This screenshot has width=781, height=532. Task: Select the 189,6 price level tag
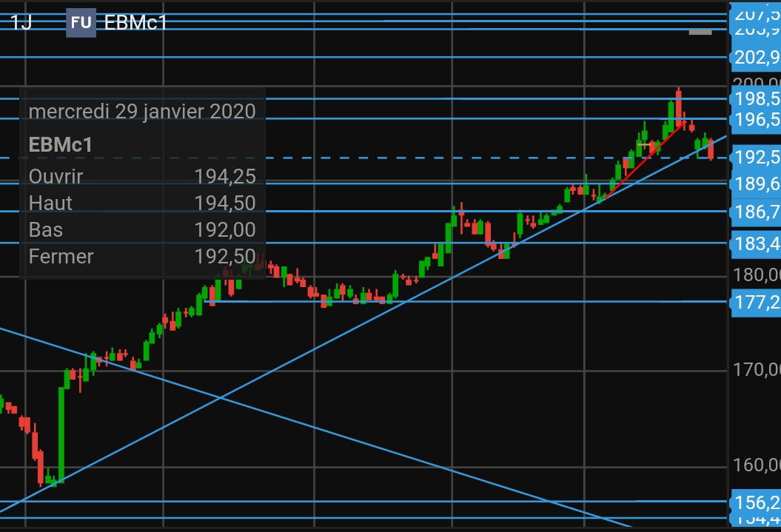pos(755,183)
